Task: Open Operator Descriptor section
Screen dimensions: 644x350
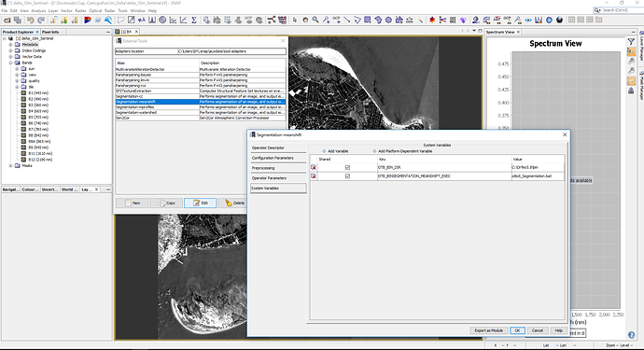Action: pos(278,147)
